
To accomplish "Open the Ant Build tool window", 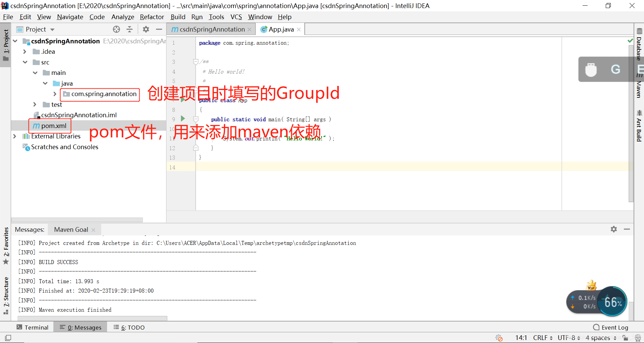I will coord(639,126).
